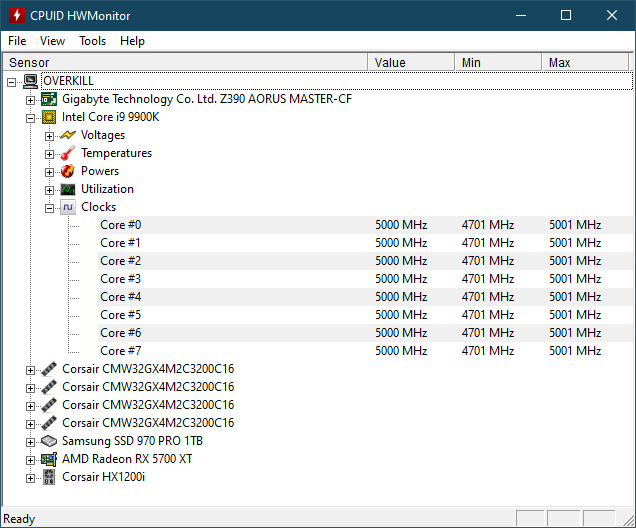Image resolution: width=636 pixels, height=528 pixels.
Task: Open the Help menu
Action: pos(132,41)
